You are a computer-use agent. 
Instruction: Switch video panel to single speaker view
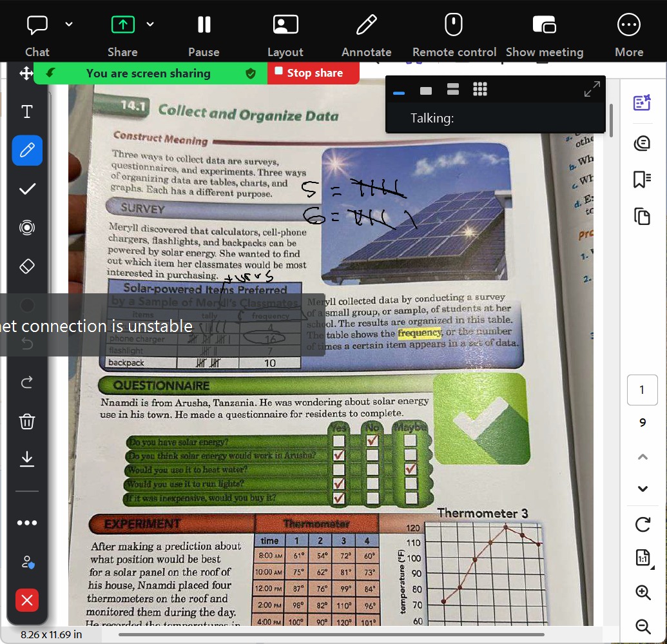[x=426, y=91]
